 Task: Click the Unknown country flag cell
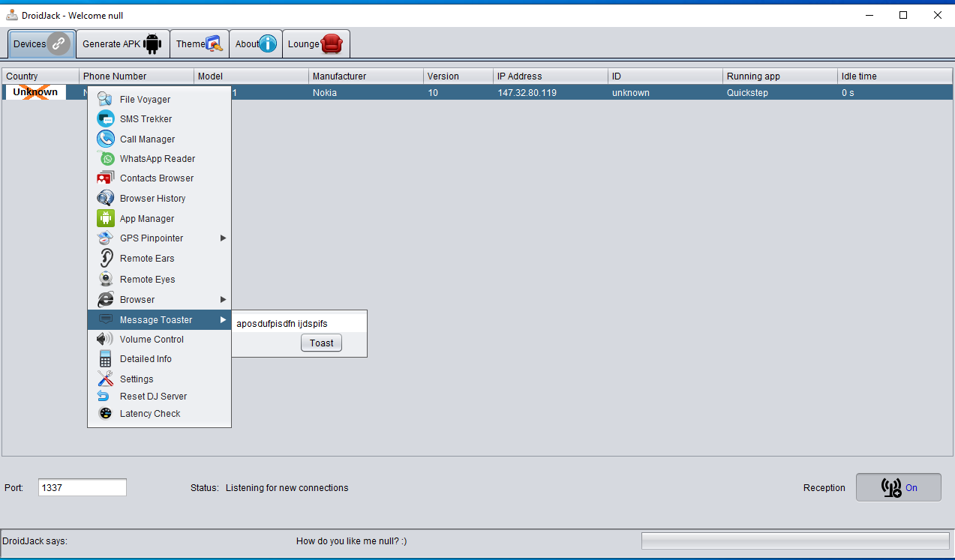35,92
